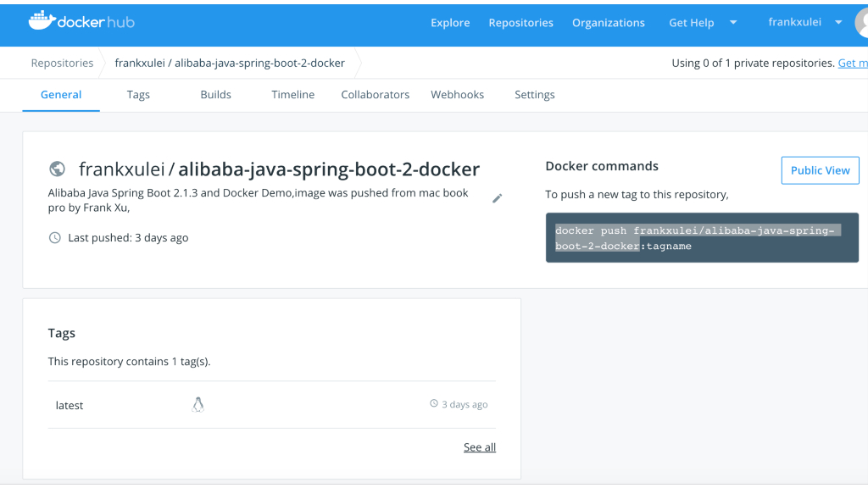Click the latest tag entry
Viewport: 868px width, 488px height.
[69, 405]
